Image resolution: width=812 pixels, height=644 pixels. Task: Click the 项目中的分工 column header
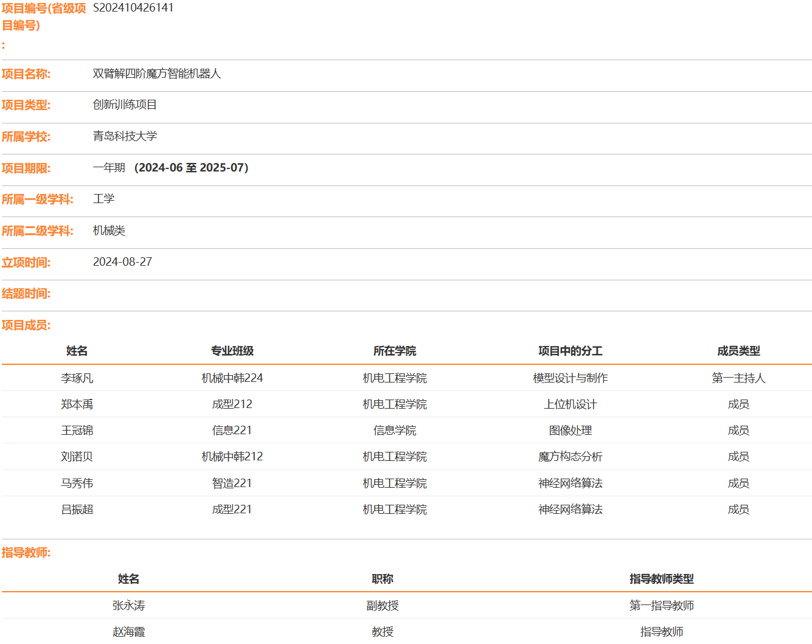click(570, 351)
